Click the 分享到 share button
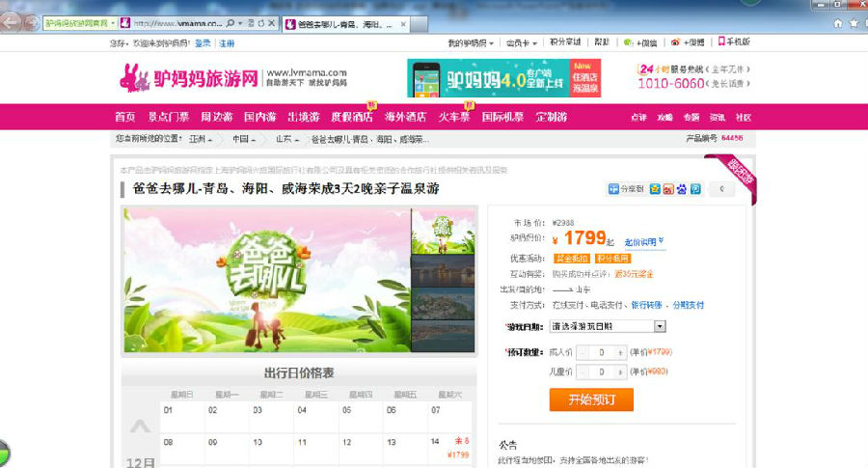The image size is (868, 468). (x=626, y=189)
